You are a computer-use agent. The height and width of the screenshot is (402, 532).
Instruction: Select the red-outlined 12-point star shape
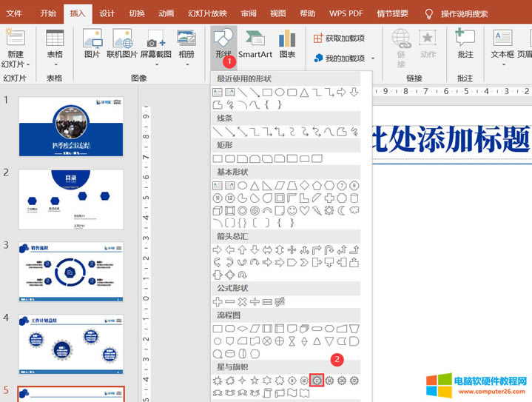317,380
